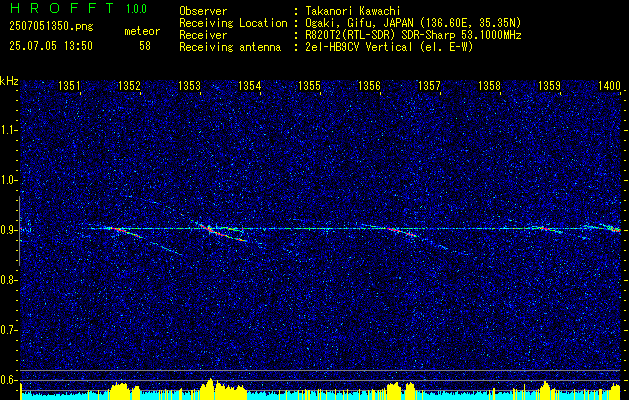Click the kHz axis unit label
This screenshot has height=400, width=629.
(9, 81)
